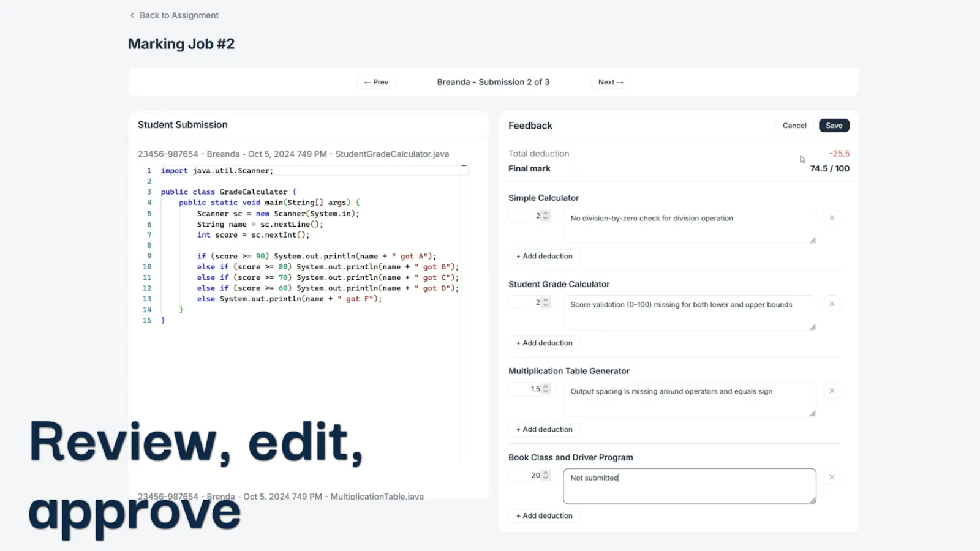Add deduction under Simple Calculator
The height and width of the screenshot is (551, 980).
tap(544, 256)
